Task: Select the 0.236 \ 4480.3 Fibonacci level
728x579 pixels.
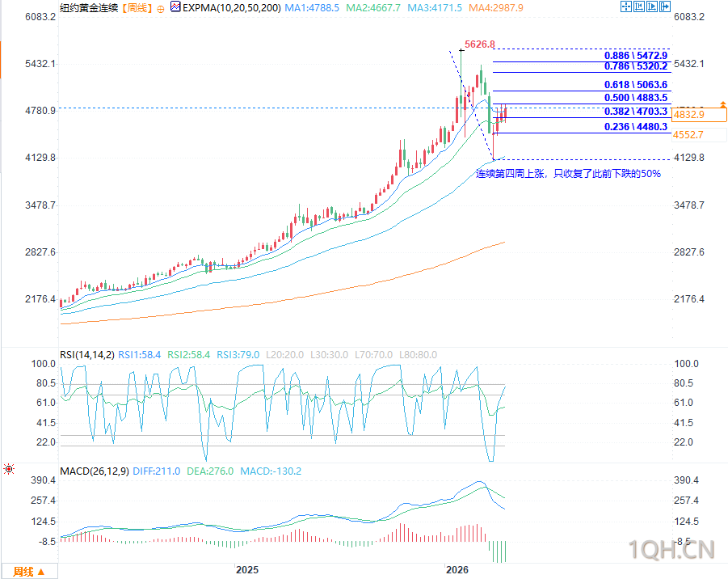Action: [636, 127]
